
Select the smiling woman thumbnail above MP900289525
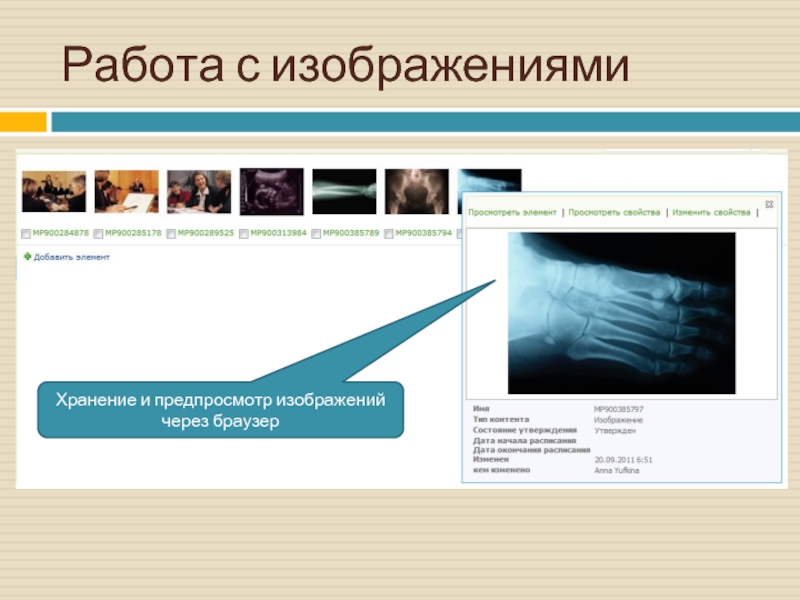coord(199,192)
